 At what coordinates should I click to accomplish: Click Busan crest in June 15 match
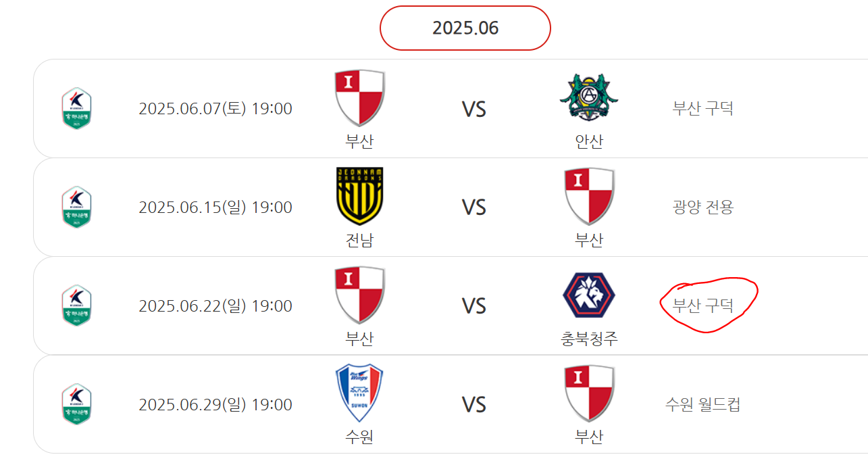coord(589,196)
